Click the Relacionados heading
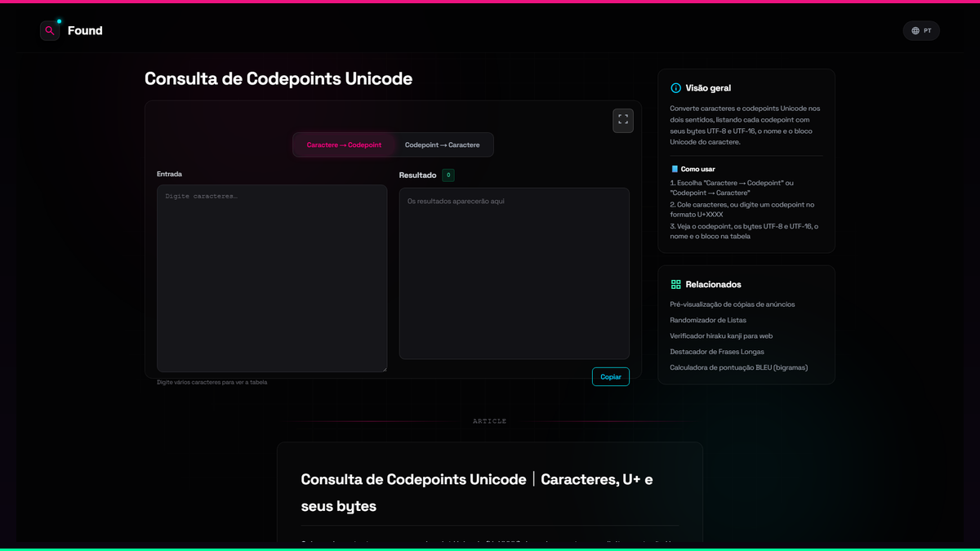The width and height of the screenshot is (980, 551). [x=714, y=285]
